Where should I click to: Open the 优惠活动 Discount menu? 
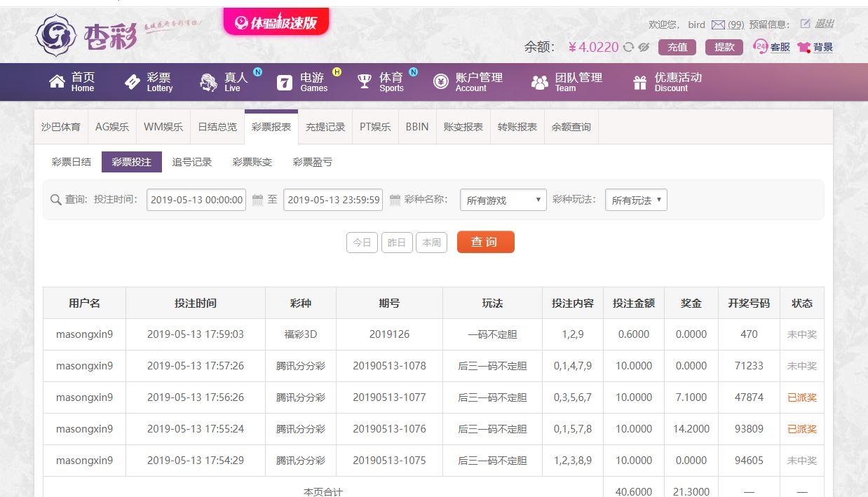click(667, 82)
